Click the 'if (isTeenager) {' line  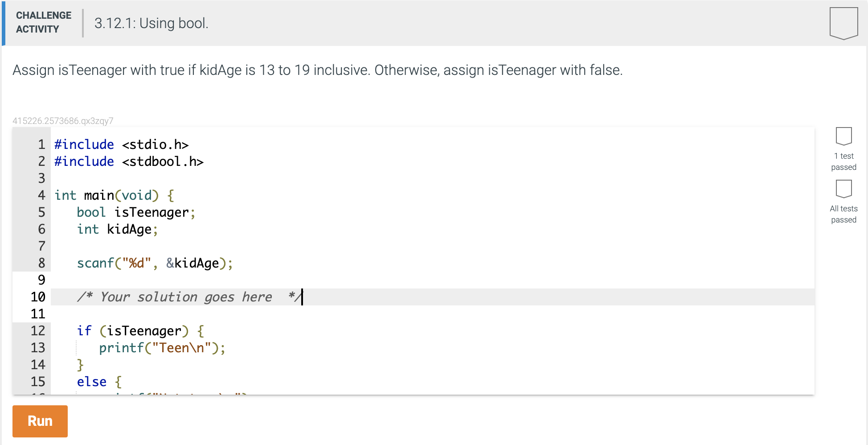(140, 331)
